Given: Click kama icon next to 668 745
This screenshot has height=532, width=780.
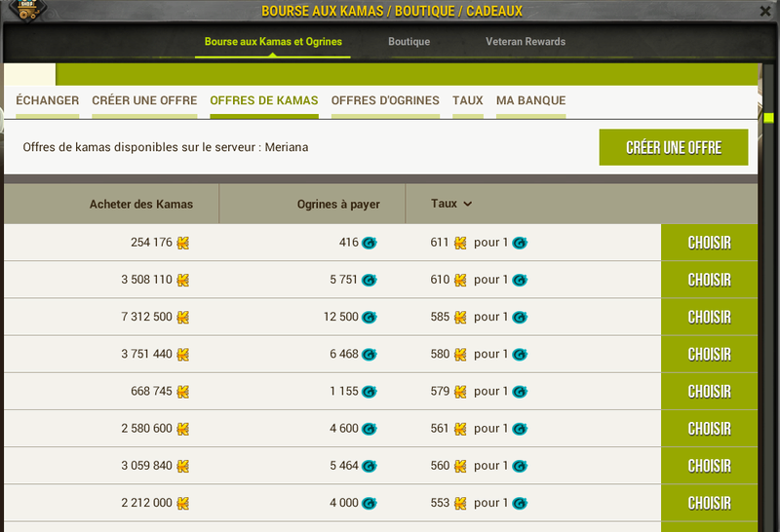Looking at the screenshot, I should point(183,392).
